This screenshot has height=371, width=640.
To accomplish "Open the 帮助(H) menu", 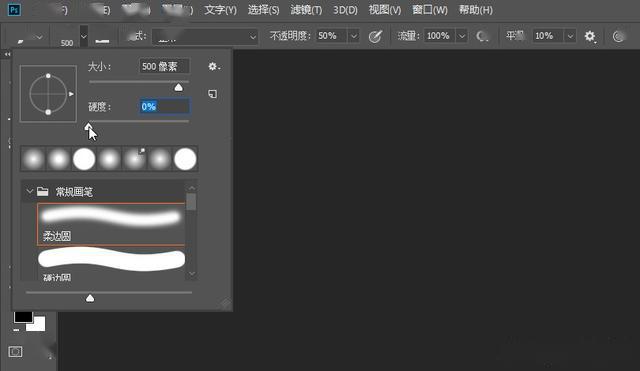I will click(476, 10).
